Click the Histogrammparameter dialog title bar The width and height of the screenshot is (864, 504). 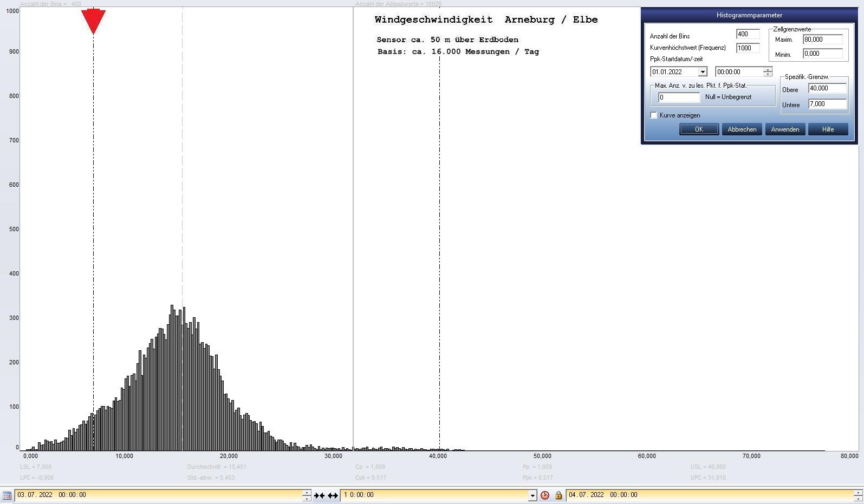tap(749, 15)
